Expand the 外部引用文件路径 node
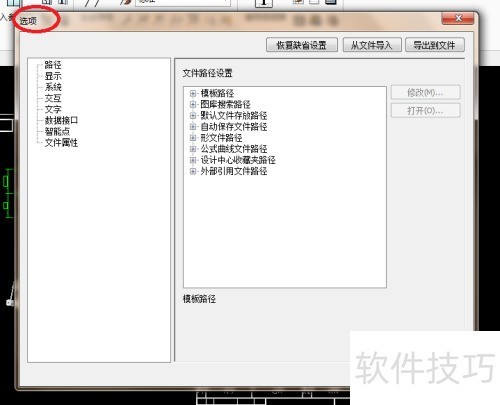The width and height of the screenshot is (500, 405). [193, 171]
